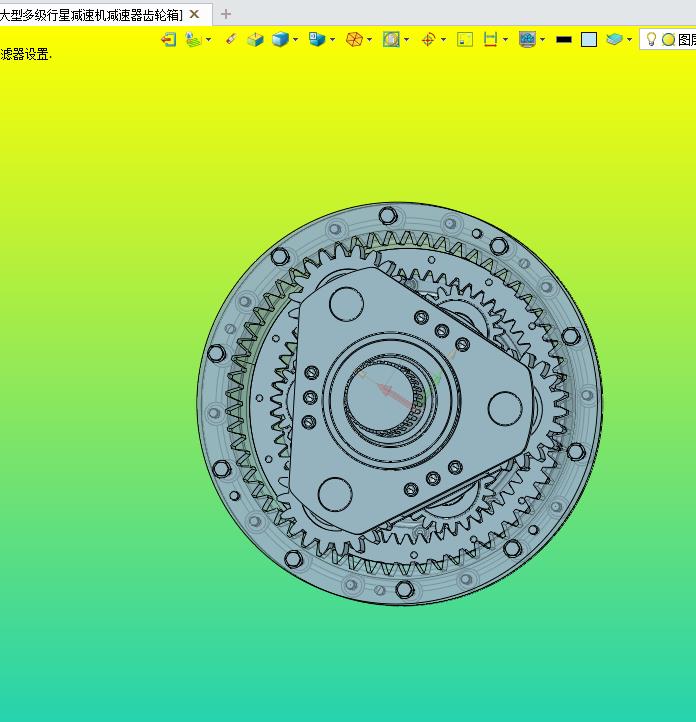Click the teal layer slab icon
Screen dimensions: 696x722
click(x=614, y=40)
